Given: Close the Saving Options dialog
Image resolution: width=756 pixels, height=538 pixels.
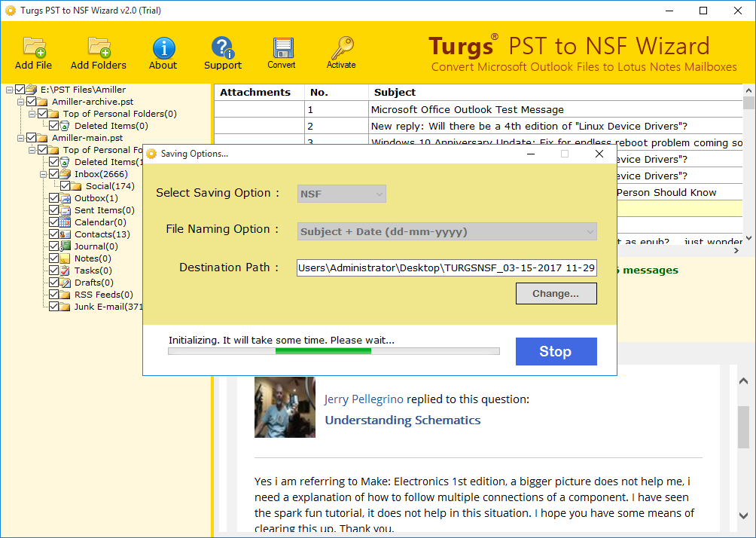Looking at the screenshot, I should 599,154.
